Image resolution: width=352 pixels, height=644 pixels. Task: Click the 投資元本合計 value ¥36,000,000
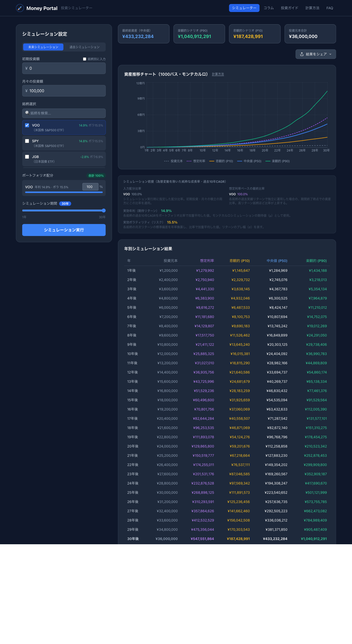point(303,36)
